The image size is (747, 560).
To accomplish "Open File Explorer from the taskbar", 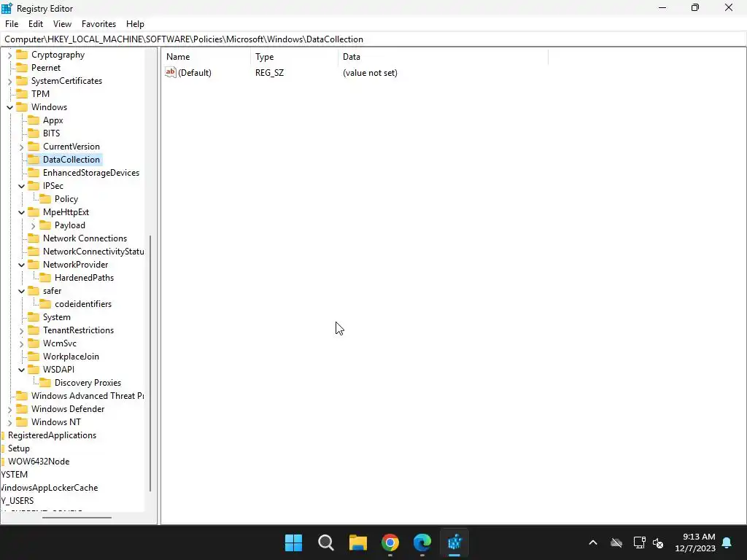I will click(357, 542).
